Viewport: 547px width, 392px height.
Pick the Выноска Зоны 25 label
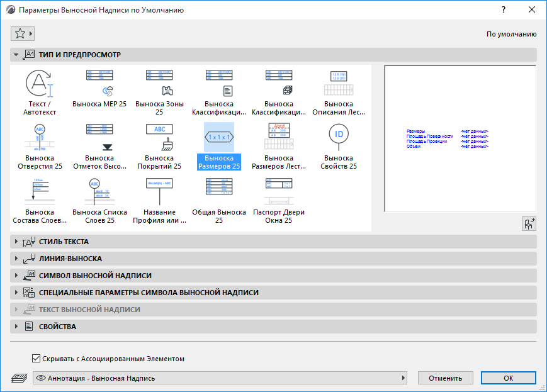(159, 92)
